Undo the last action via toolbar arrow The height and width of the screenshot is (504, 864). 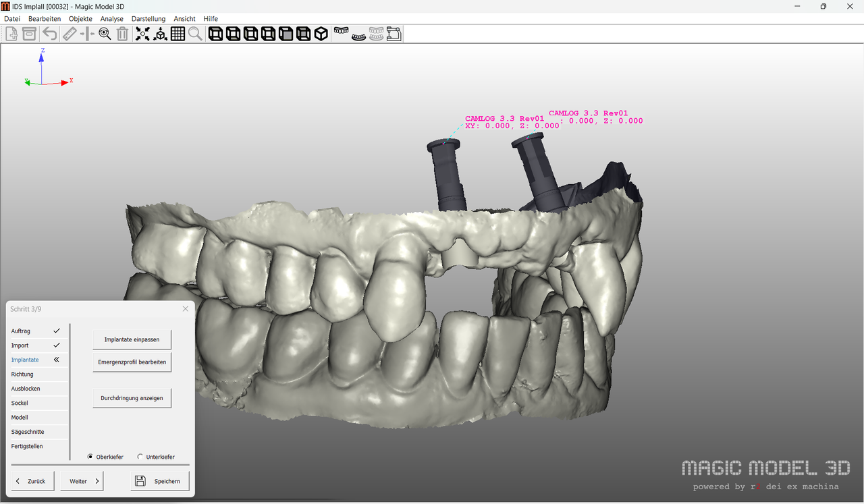click(50, 34)
